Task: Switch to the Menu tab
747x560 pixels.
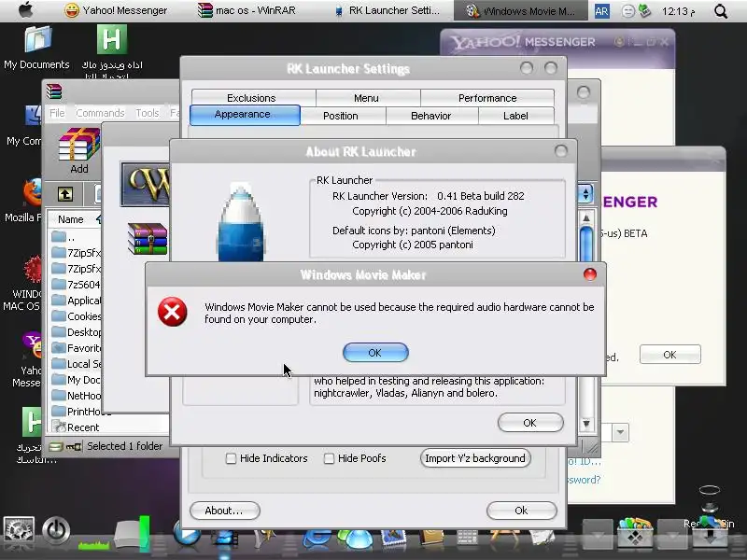Action: pyautogui.click(x=366, y=98)
